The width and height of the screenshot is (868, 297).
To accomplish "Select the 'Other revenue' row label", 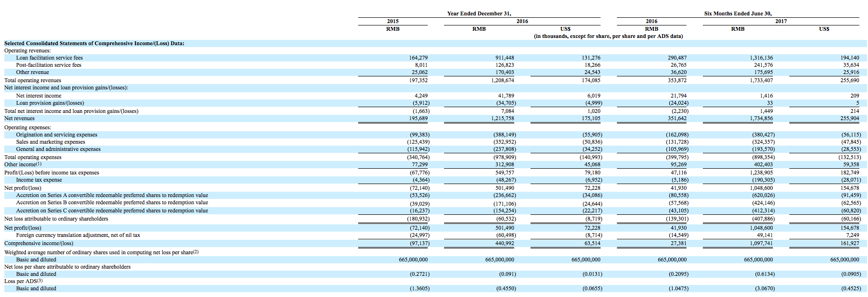I will [33, 72].
